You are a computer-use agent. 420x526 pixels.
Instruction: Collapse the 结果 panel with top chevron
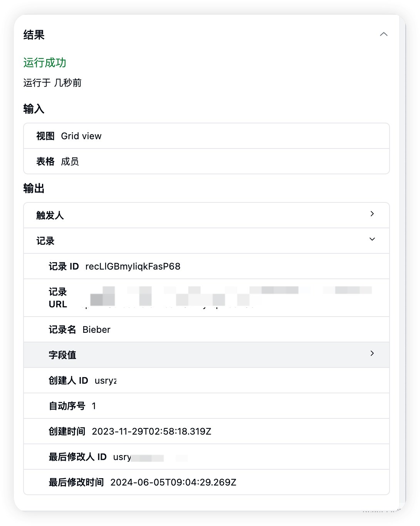pos(383,34)
